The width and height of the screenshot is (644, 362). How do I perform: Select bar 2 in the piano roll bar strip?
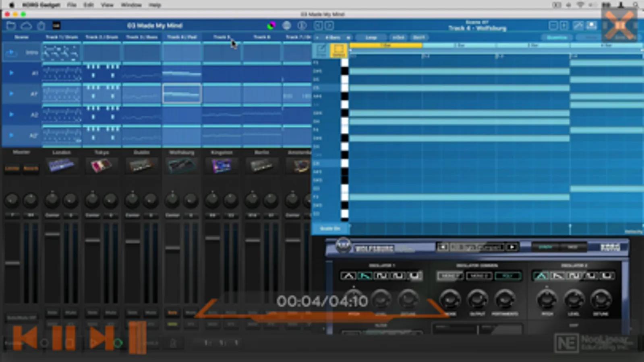pos(460,45)
